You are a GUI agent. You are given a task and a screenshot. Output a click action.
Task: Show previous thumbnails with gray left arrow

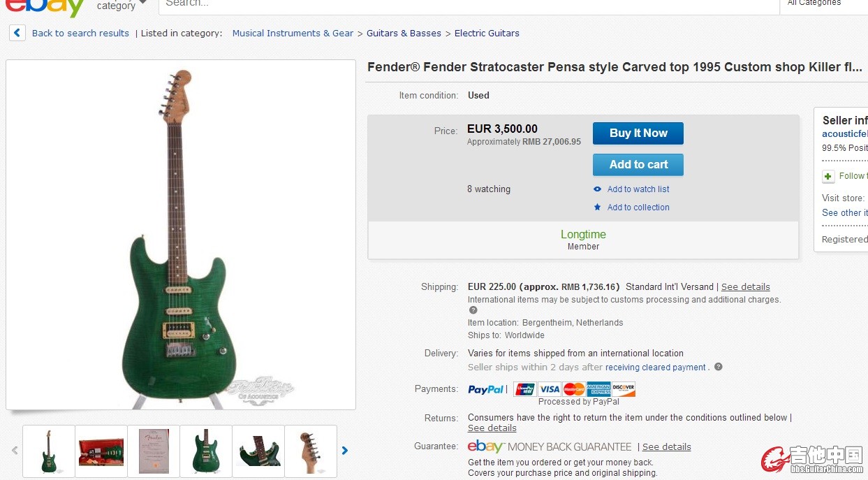(15, 451)
